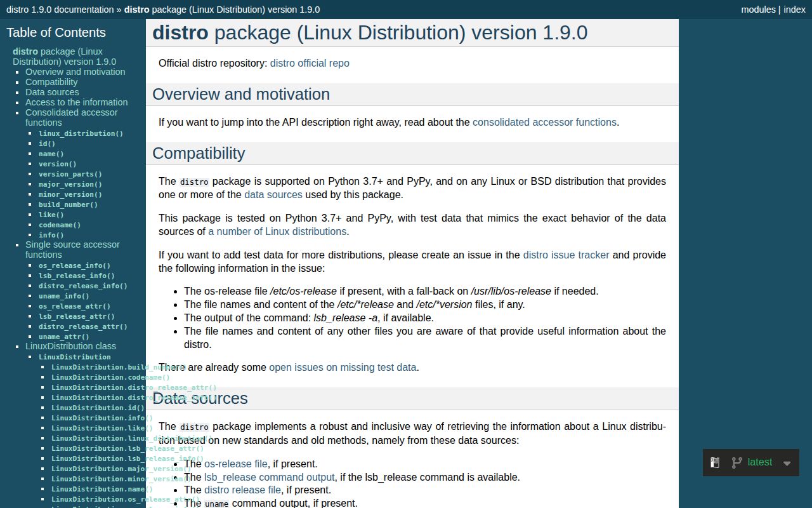Select major_version() in the sidebar
This screenshot has height=508, width=812.
click(70, 184)
